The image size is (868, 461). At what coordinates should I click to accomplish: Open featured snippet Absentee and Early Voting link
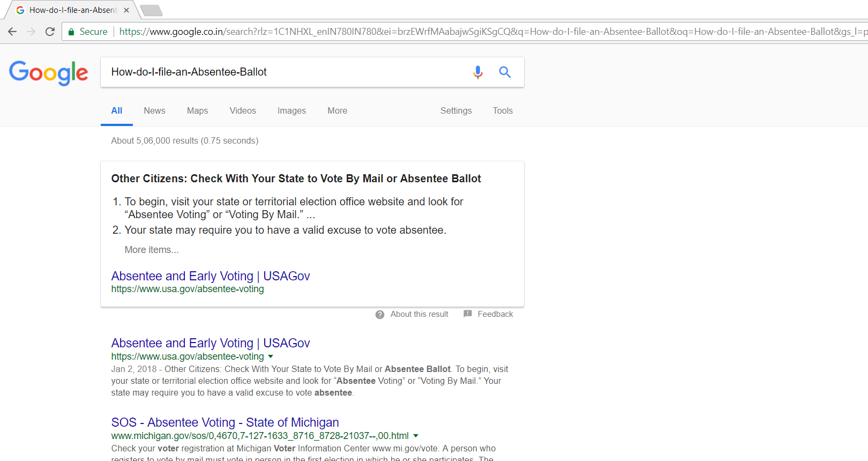coord(211,276)
